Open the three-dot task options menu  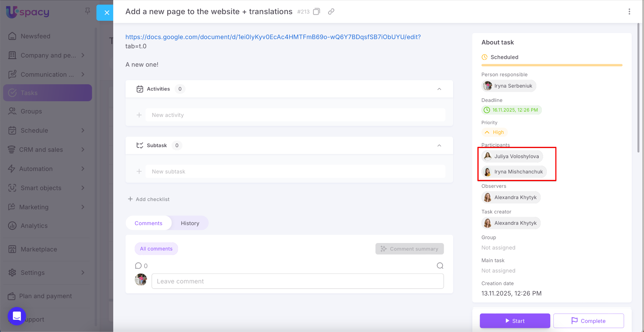point(629,12)
